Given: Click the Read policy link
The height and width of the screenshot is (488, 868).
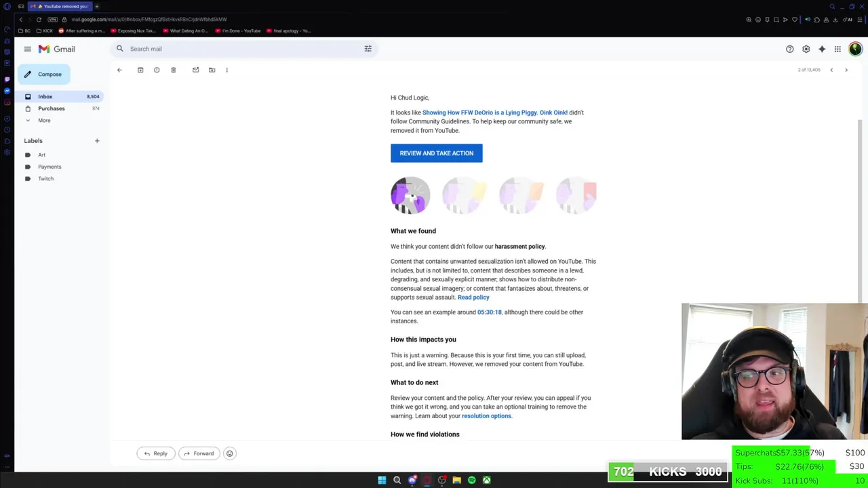Looking at the screenshot, I should click(473, 298).
